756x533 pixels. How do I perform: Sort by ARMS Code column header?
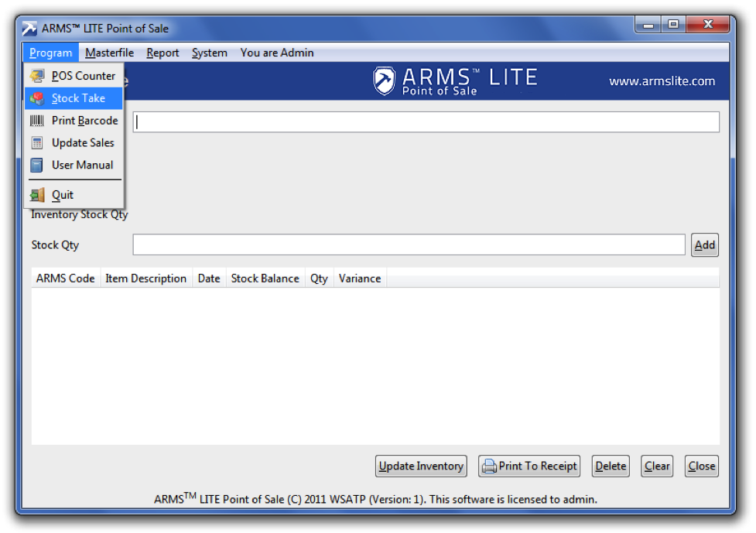coord(66,278)
